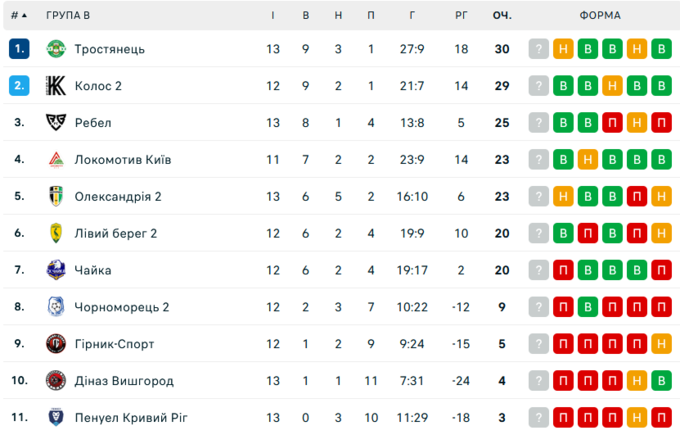Open the Ребел team logo
Image resolution: width=680 pixels, height=435 pixels.
(56, 123)
